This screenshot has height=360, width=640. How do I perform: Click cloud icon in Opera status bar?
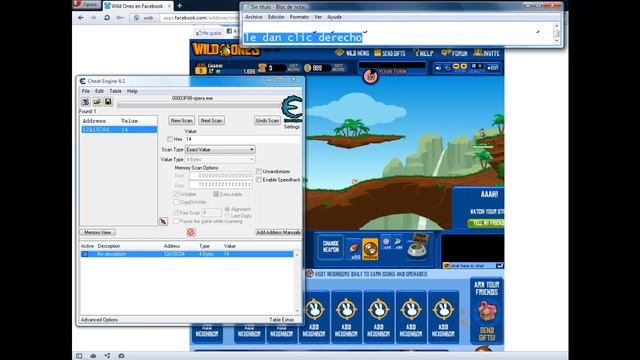click(93, 356)
